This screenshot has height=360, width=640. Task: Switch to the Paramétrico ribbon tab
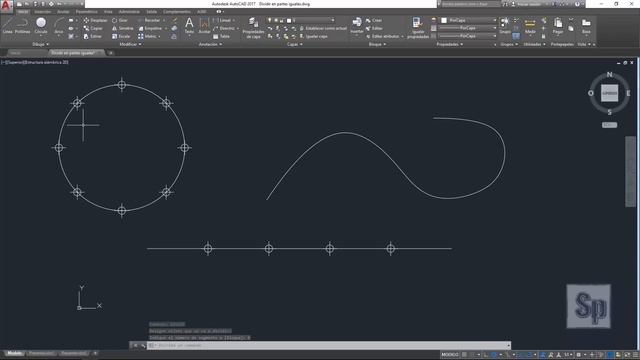click(87, 12)
